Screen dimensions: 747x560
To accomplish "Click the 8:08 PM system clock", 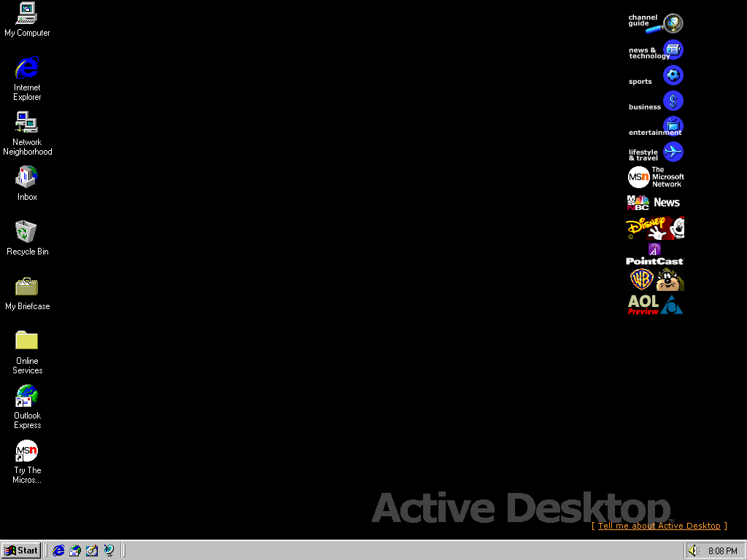I will 723,551.
